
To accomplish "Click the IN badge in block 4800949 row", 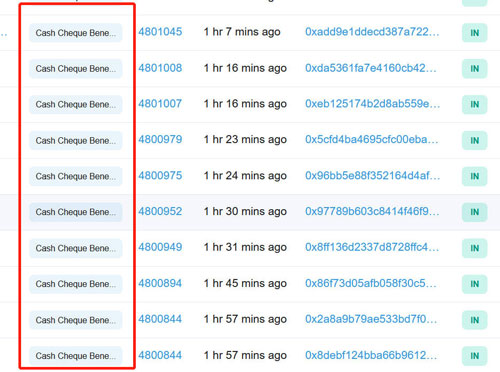I will tap(475, 248).
